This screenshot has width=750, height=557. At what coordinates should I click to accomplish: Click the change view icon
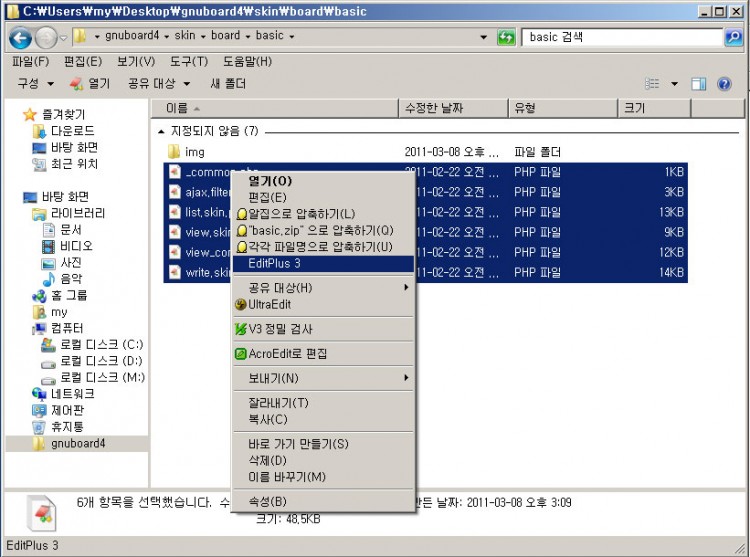[x=652, y=84]
